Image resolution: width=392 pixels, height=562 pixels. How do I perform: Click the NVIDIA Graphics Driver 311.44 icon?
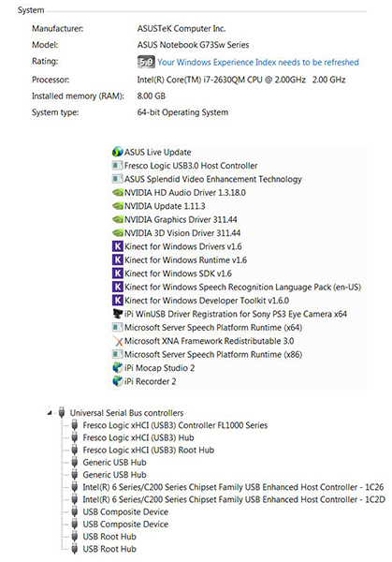(118, 219)
